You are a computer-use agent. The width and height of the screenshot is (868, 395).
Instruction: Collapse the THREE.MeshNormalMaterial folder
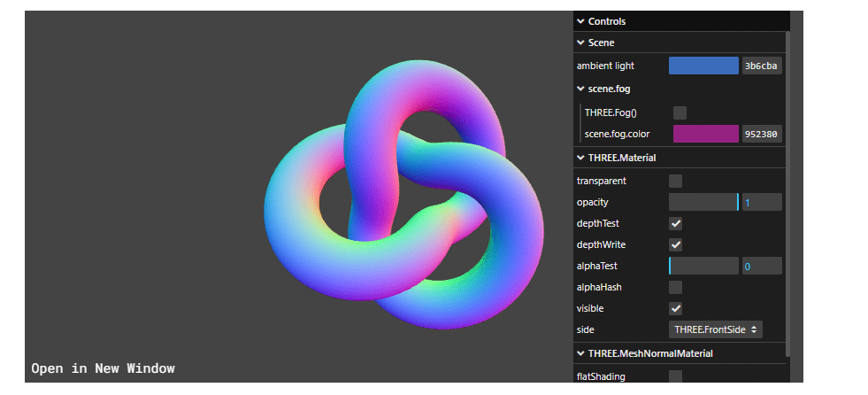click(680, 353)
